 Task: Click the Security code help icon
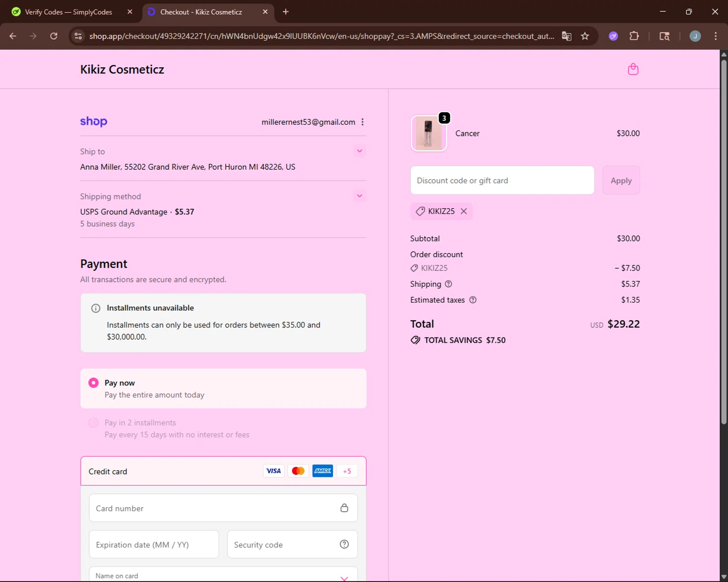pos(344,544)
